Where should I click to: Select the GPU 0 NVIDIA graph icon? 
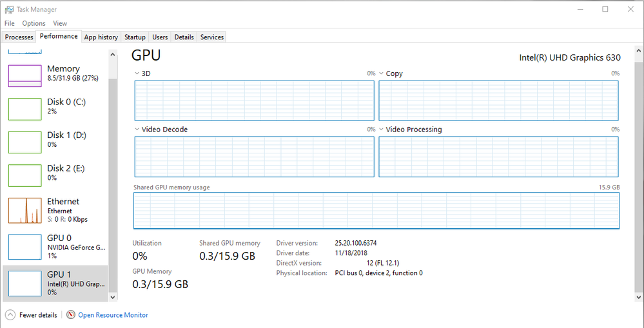(24, 247)
